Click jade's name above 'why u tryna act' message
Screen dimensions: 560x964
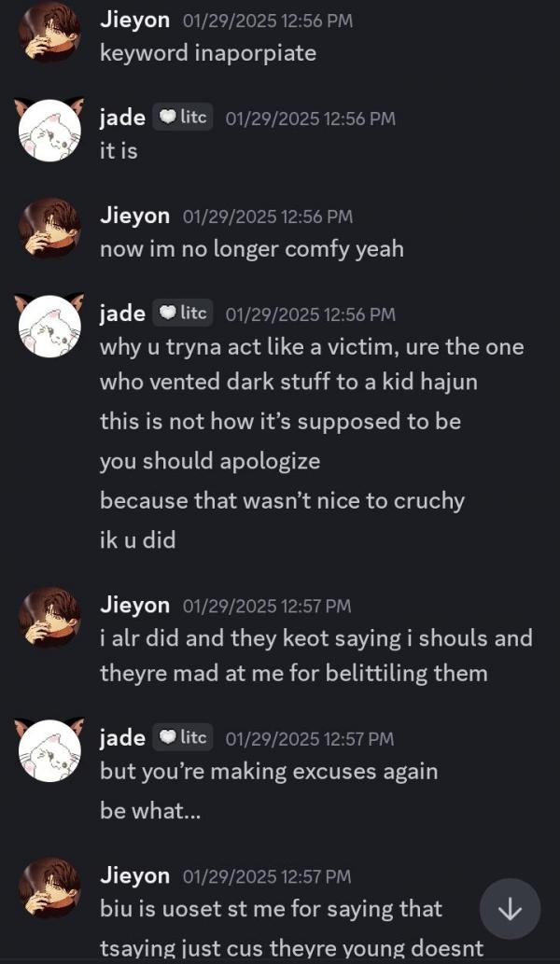click(122, 314)
